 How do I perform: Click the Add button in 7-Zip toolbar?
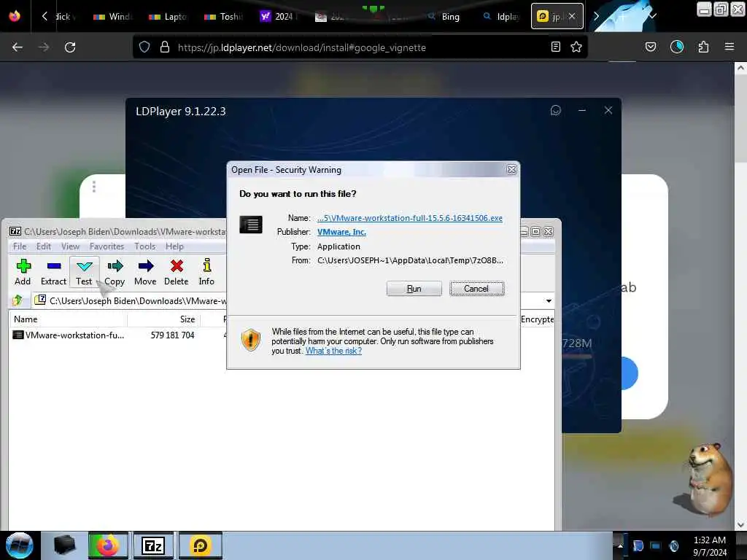tap(23, 272)
